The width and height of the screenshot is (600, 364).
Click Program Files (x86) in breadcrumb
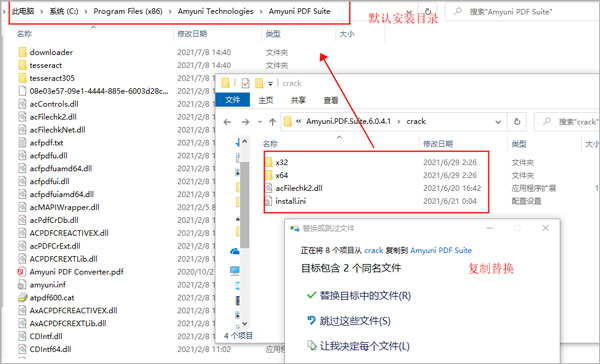pyautogui.click(x=128, y=11)
